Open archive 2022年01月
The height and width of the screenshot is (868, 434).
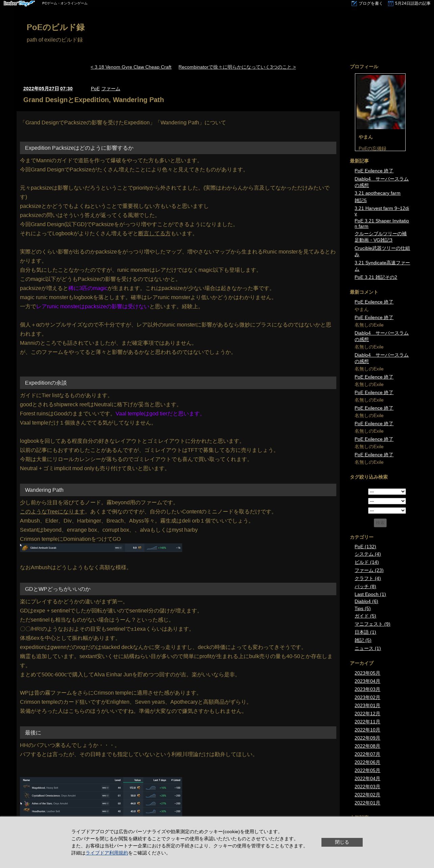coord(367,803)
